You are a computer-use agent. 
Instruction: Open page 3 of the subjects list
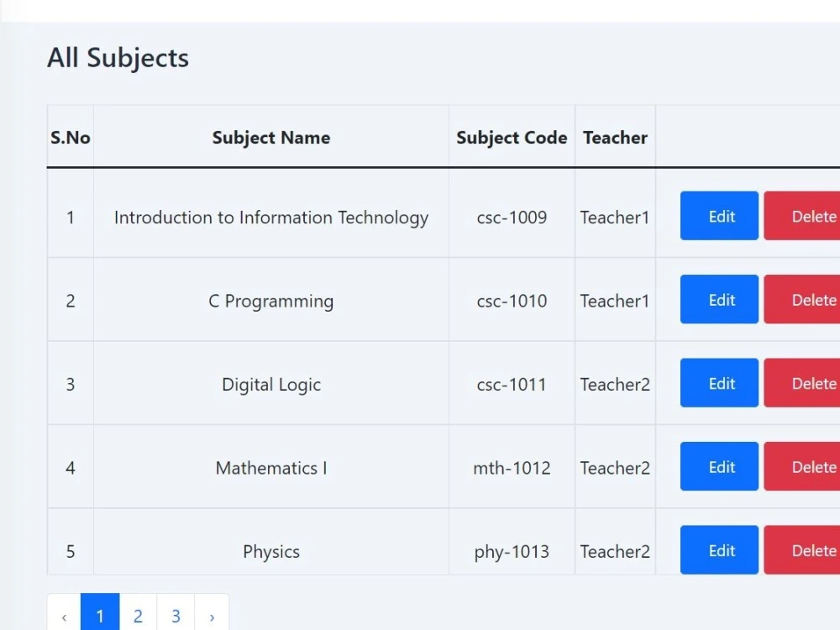[x=176, y=616]
